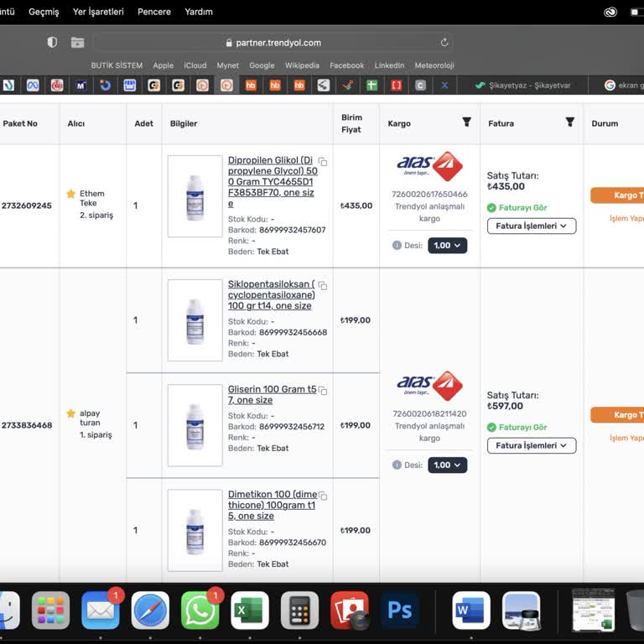Switch to the gray C pinned tab

point(420,86)
